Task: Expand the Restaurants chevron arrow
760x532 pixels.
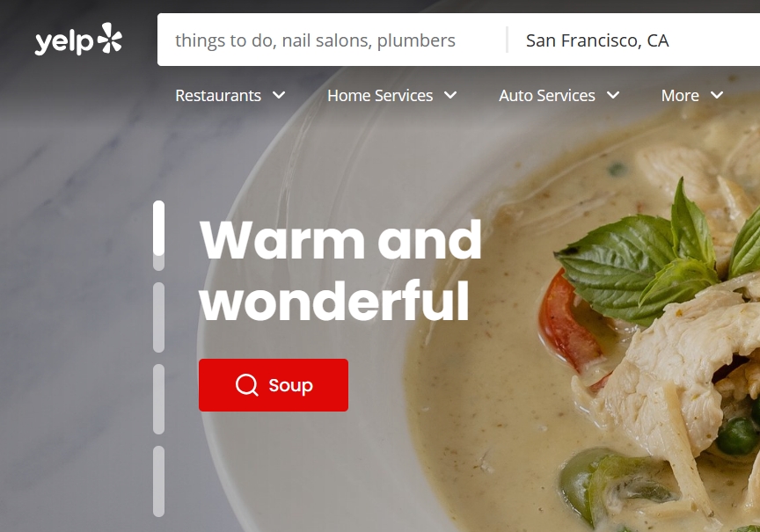Action: point(279,95)
